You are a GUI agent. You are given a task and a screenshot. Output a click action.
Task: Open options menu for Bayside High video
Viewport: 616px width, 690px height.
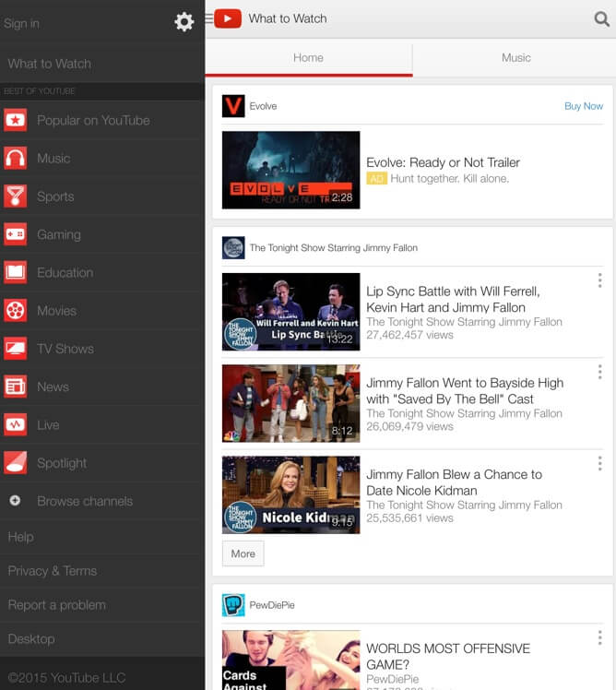tap(599, 372)
